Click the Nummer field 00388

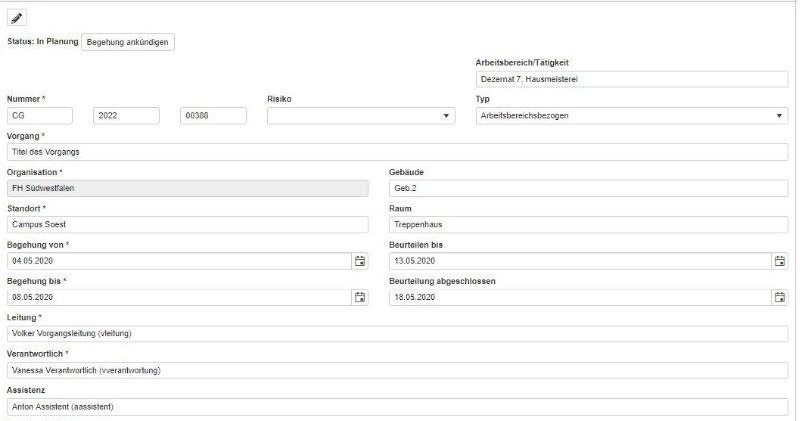pos(212,116)
